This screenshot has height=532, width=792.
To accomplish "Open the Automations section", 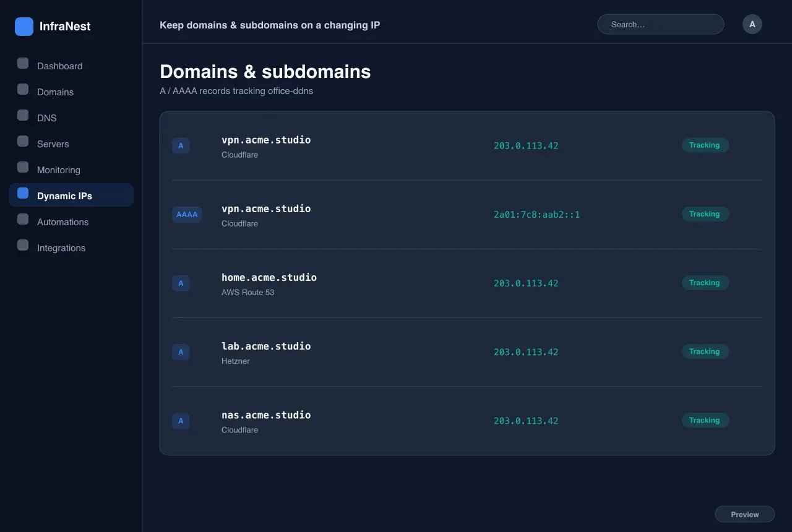I will click(71, 221).
